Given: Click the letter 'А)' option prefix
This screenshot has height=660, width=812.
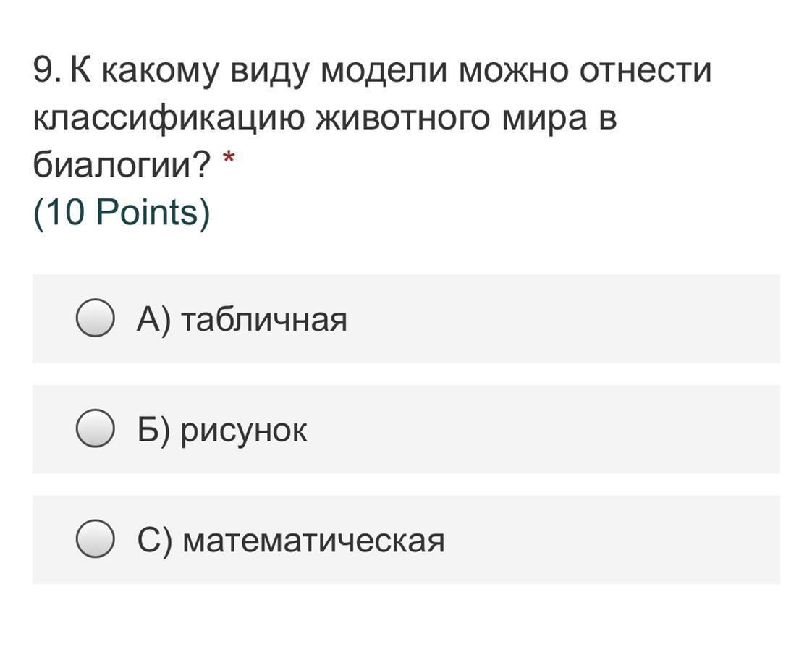Looking at the screenshot, I should [x=154, y=318].
